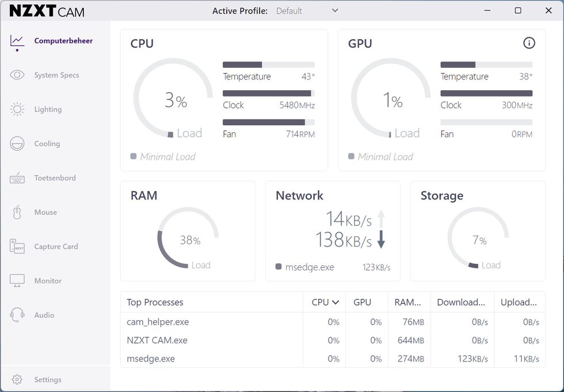Click the Monitor display icon

(x=17, y=280)
